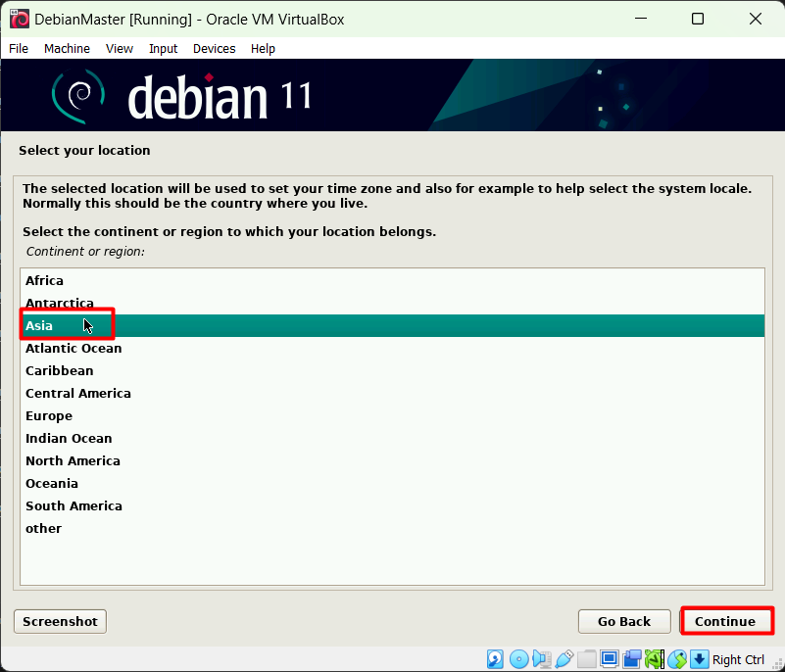Screen dimensions: 785x672
Task: Choose South America as the region
Action: click(392, 505)
